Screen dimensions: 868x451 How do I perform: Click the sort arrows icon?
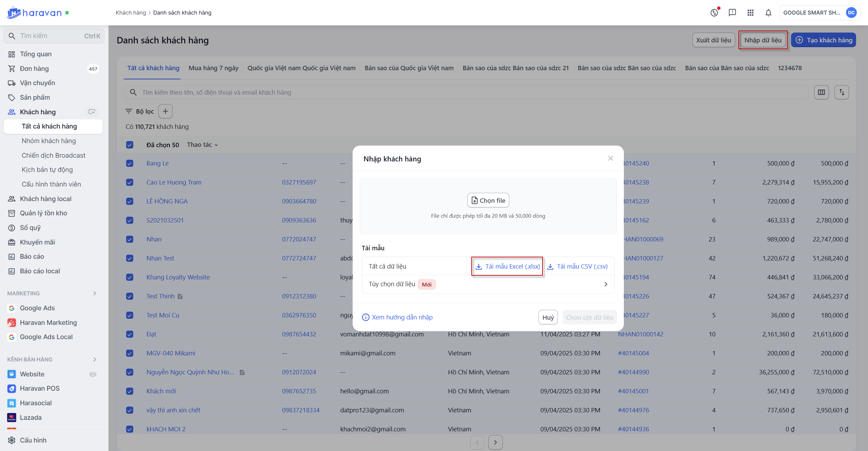click(x=842, y=92)
